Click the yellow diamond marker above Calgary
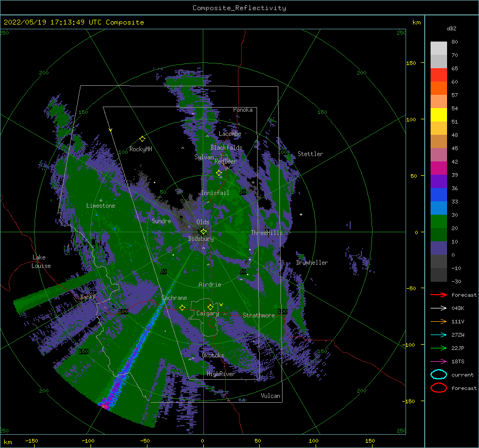 click(x=210, y=307)
